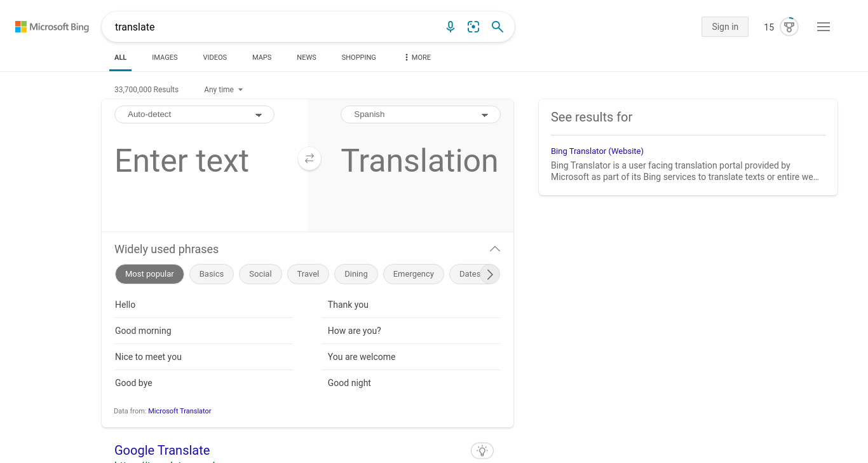The width and height of the screenshot is (868, 463).
Task: Open the Auto-detect source language dropdown
Action: 194,114
